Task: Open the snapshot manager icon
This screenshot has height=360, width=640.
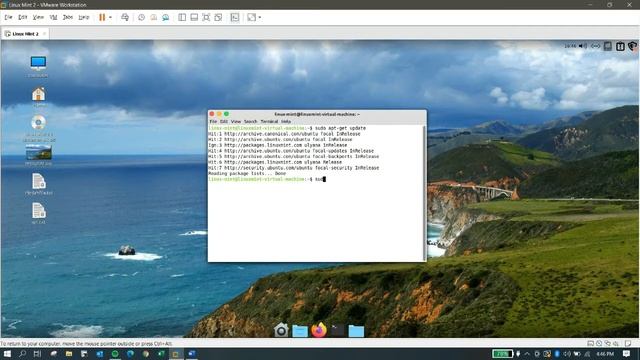Action: click(x=165, y=17)
